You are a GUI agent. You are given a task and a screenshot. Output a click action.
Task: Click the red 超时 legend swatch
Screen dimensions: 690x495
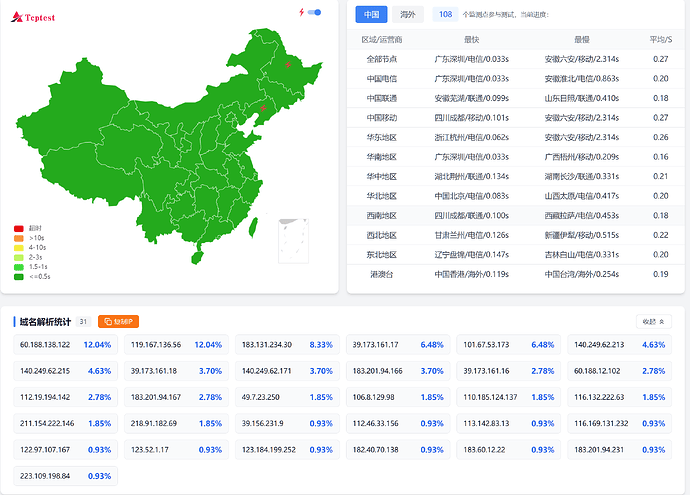18,228
